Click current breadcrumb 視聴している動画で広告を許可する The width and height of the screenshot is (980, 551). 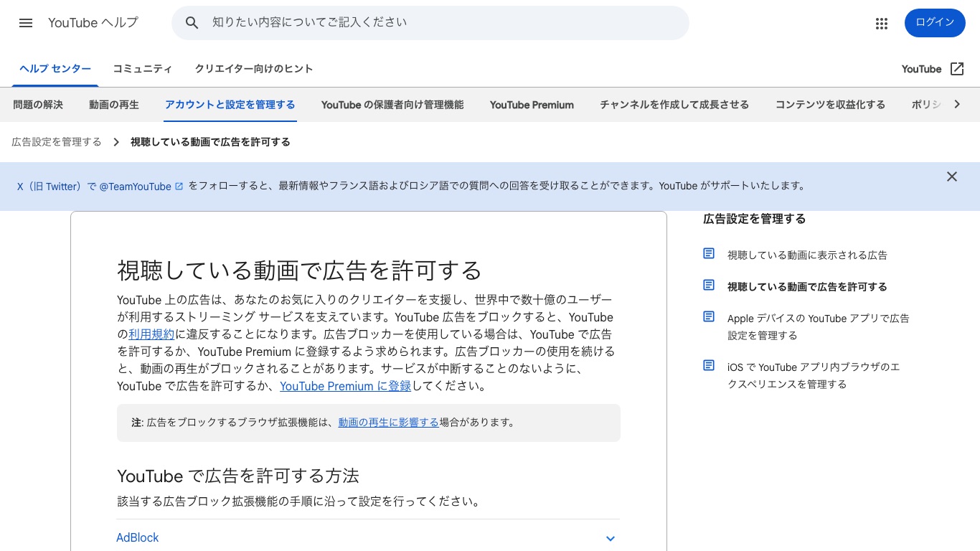tap(210, 142)
